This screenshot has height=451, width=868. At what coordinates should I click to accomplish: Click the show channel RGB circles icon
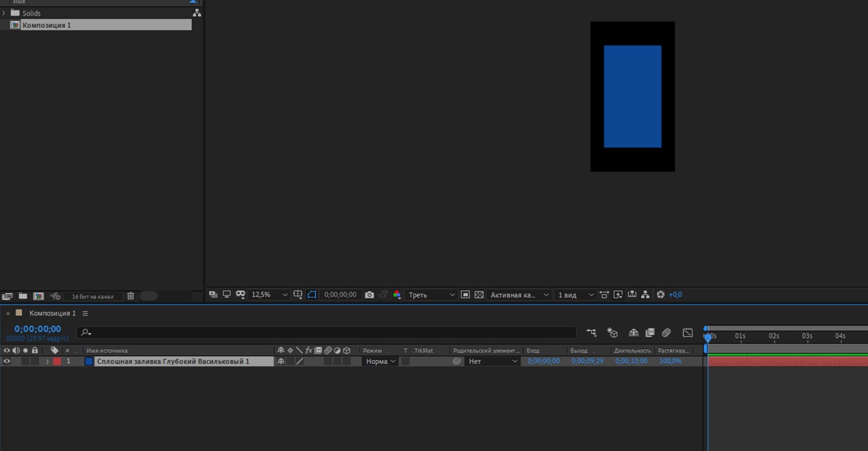397,295
